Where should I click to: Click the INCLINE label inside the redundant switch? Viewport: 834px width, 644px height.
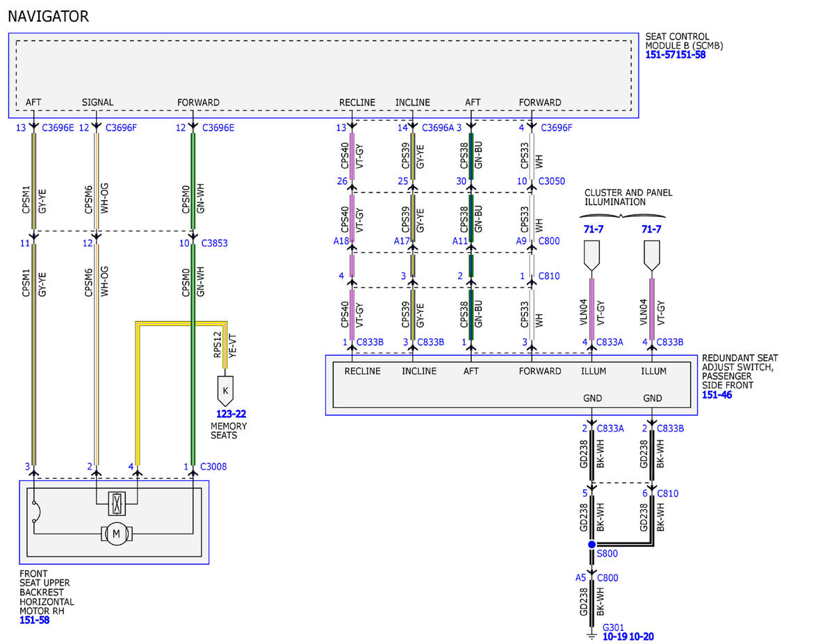[419, 371]
